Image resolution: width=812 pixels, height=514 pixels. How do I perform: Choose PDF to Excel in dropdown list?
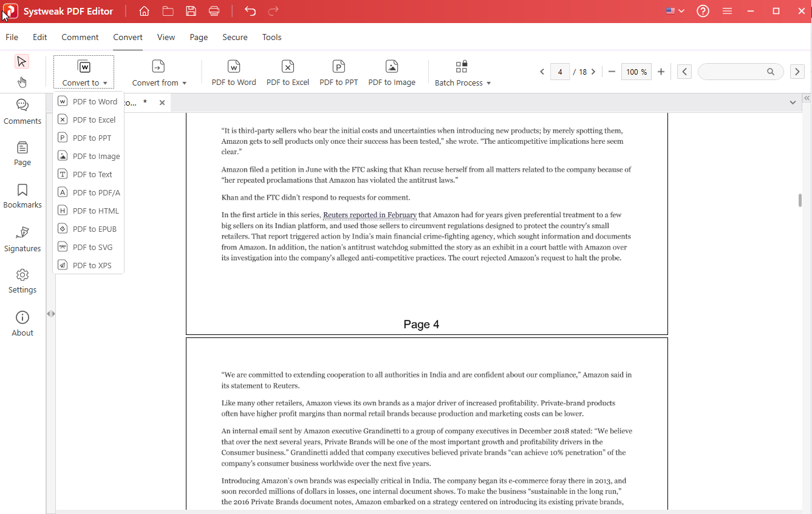(89, 120)
